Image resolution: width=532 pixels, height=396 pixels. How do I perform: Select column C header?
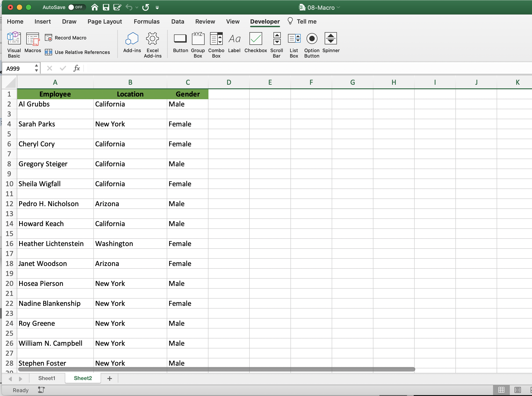click(x=188, y=82)
